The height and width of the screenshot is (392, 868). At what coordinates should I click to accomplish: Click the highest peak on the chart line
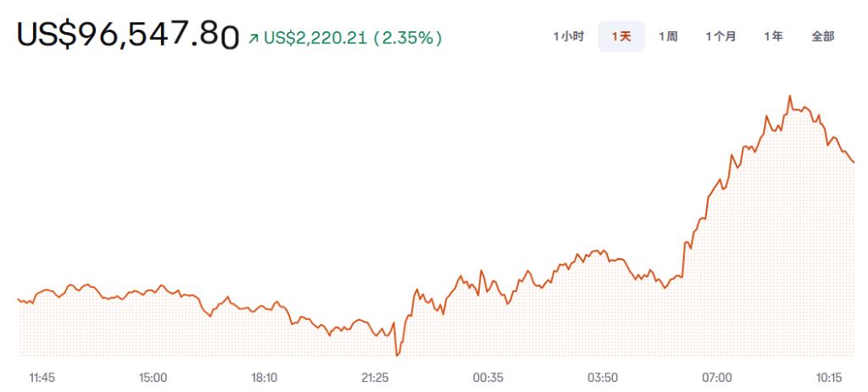tap(789, 97)
